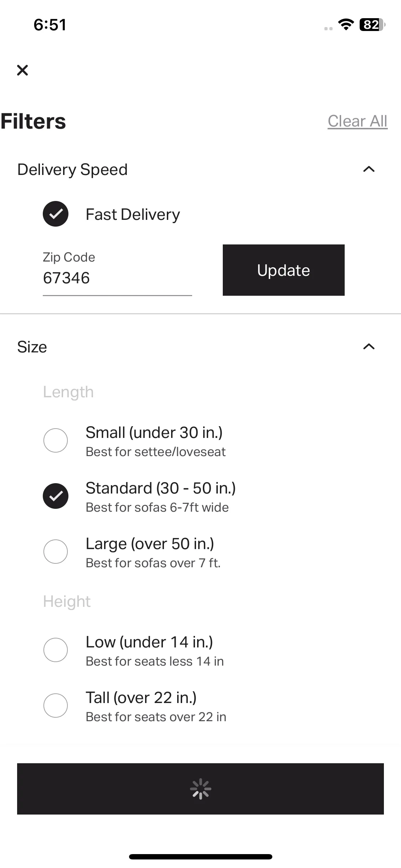401x868 pixels.
Task: Click the loading spinner on the bottom button
Action: 200,789
